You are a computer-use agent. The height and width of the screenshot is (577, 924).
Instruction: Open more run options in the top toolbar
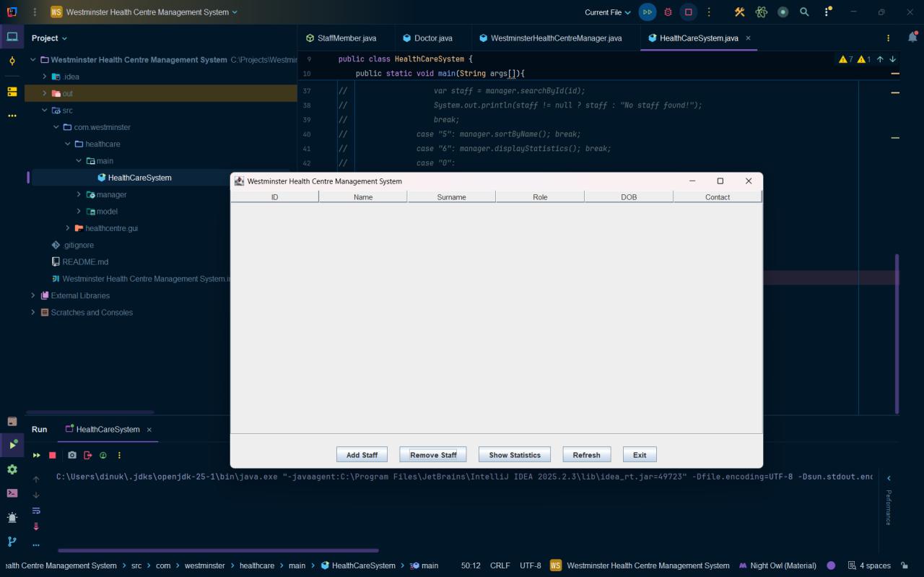709,12
